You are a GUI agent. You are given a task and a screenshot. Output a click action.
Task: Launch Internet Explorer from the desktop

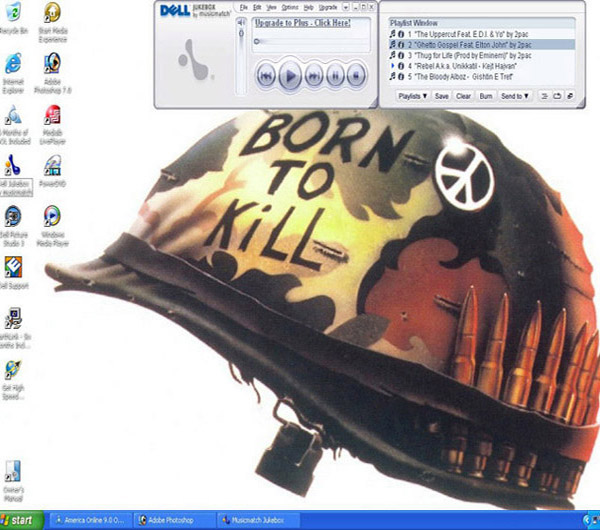[13, 73]
